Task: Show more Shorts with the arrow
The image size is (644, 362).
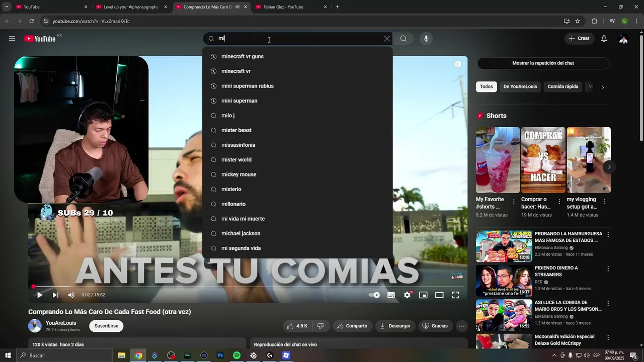Action: click(x=609, y=167)
